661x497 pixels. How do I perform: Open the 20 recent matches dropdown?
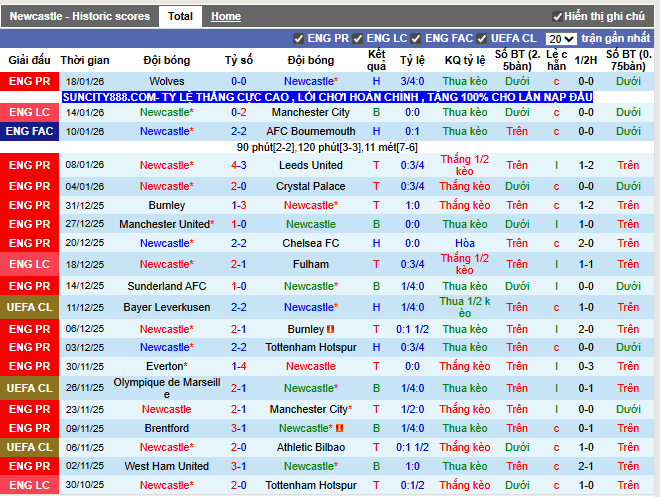561,39
